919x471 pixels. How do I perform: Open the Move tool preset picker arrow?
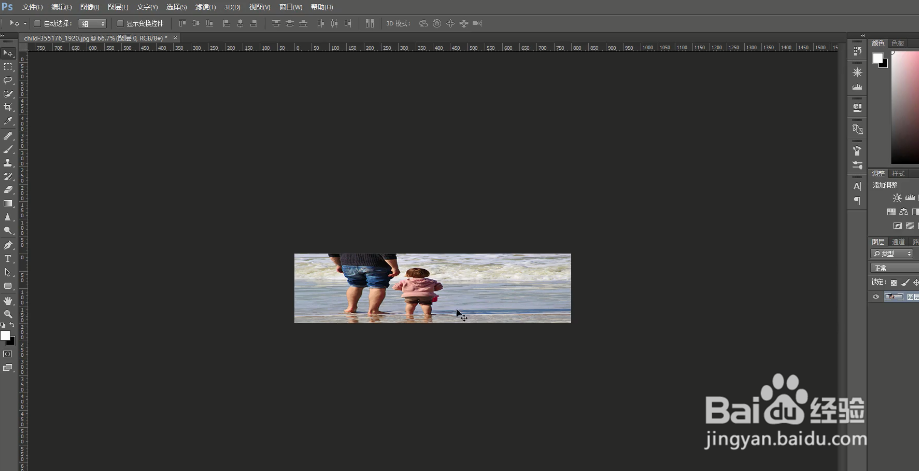click(25, 23)
